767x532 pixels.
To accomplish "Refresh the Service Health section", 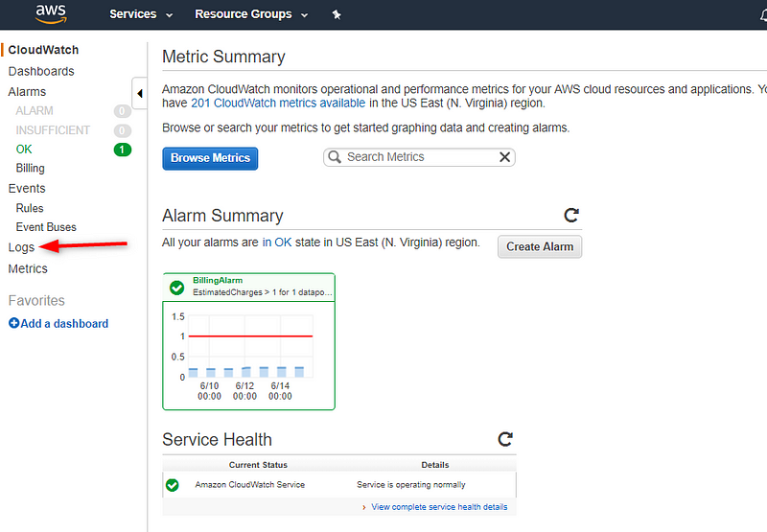I will pos(505,439).
